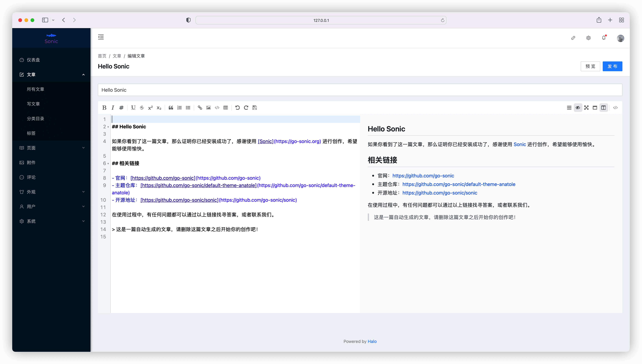Undo the last edit in editor

tap(237, 108)
